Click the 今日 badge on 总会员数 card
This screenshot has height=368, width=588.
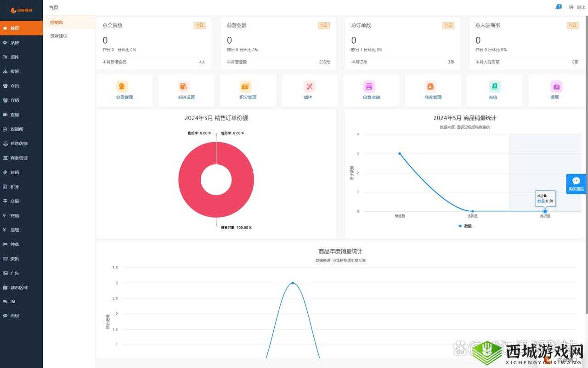point(199,25)
